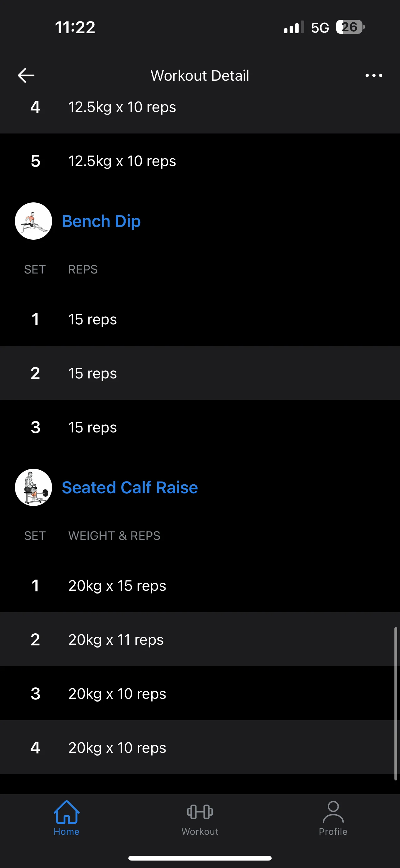This screenshot has width=400, height=868.
Task: Select Bench Dip set 1 row
Action: [x=200, y=319]
